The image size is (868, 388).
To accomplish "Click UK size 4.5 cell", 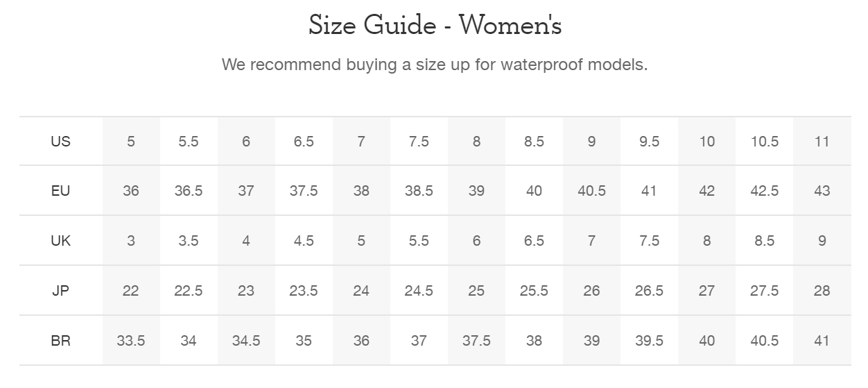I will coord(304,241).
